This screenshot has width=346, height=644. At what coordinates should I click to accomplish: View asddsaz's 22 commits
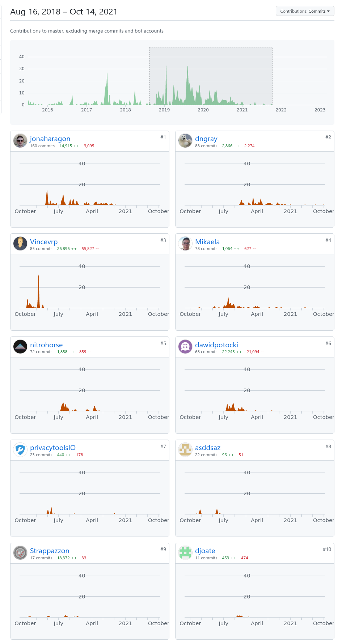click(206, 455)
